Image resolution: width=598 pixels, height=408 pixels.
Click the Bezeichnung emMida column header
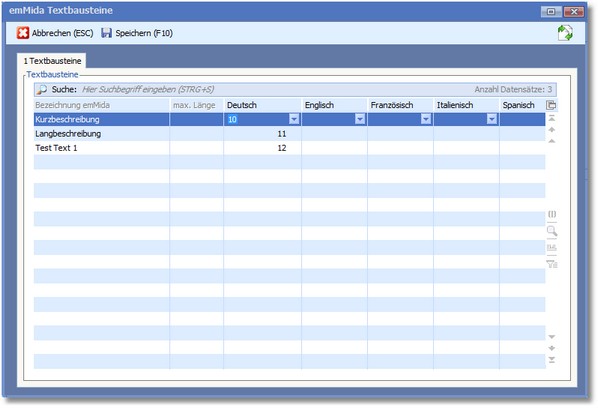point(101,105)
